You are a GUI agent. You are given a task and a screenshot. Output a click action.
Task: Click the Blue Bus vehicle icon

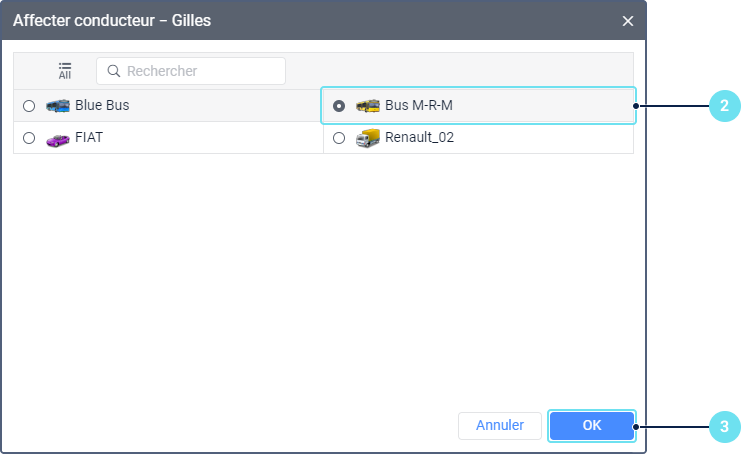[58, 105]
